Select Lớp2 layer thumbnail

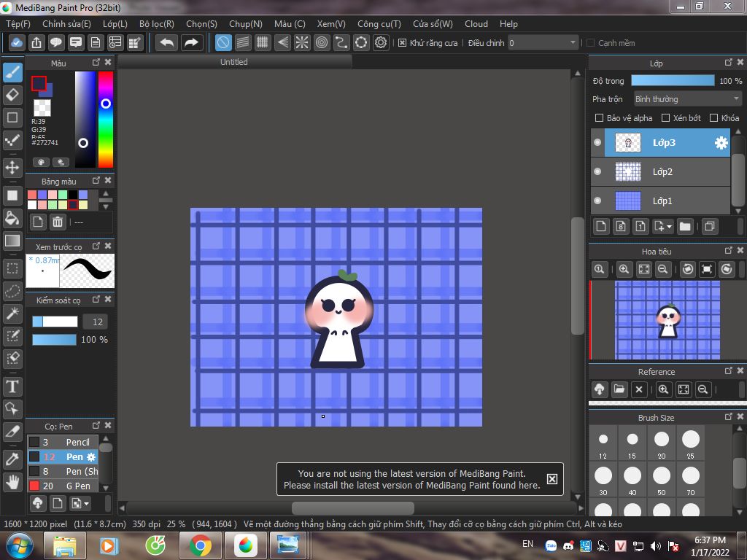point(628,171)
